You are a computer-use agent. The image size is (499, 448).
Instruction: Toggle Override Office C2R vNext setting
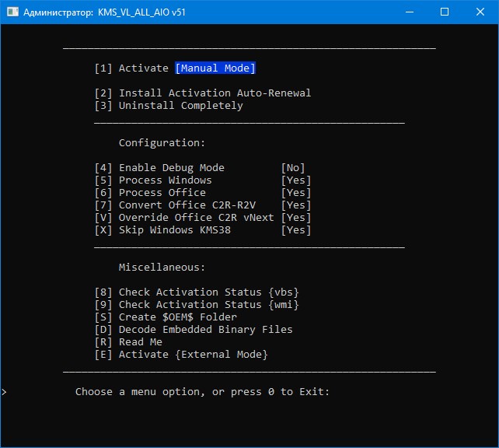[x=295, y=218]
